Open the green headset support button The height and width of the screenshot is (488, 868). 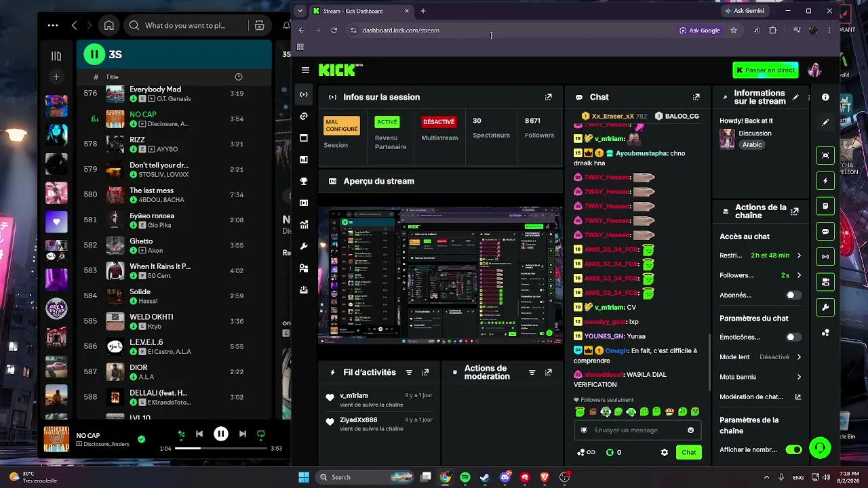click(x=820, y=448)
